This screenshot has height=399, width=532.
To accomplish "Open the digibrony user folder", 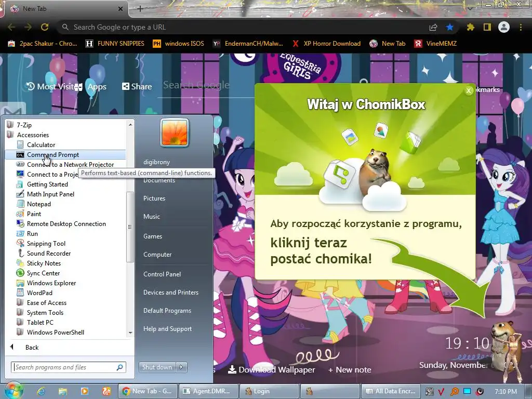I will [x=157, y=162].
